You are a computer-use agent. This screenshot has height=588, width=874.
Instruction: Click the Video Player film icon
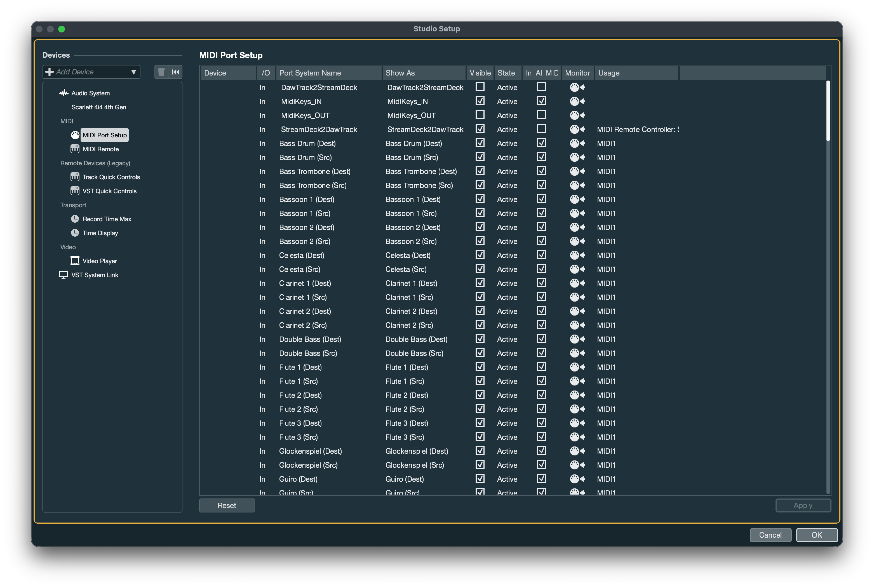[75, 261]
